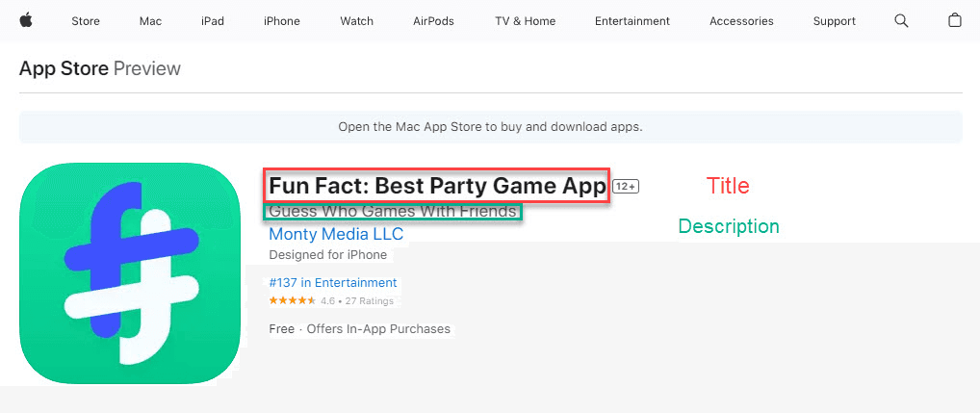Click the Apple logo icon

point(26,20)
